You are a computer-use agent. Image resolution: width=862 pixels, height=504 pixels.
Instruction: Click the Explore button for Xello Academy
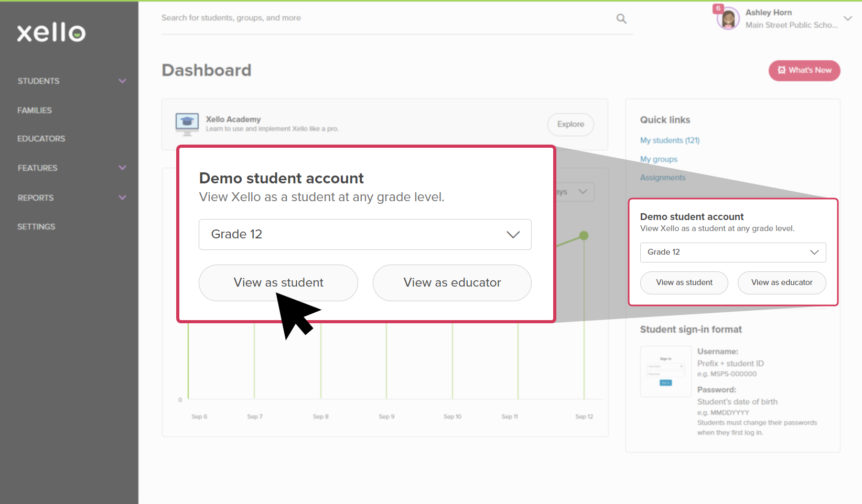click(x=570, y=125)
